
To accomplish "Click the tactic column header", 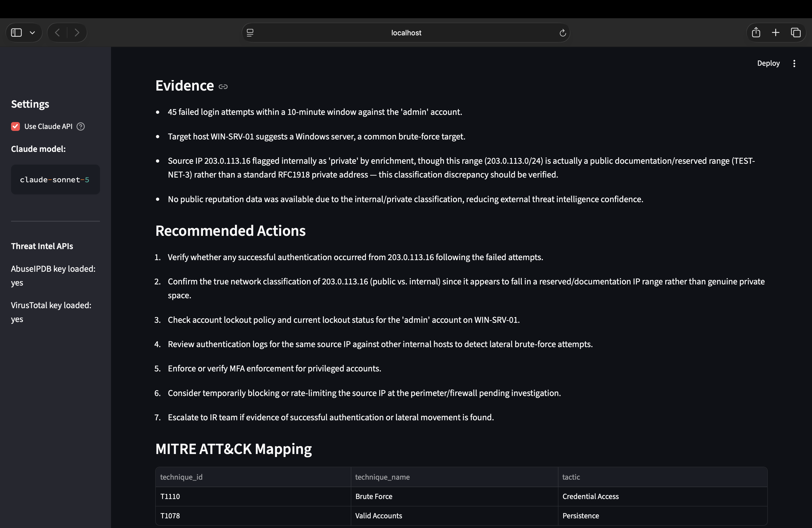I will [663, 477].
